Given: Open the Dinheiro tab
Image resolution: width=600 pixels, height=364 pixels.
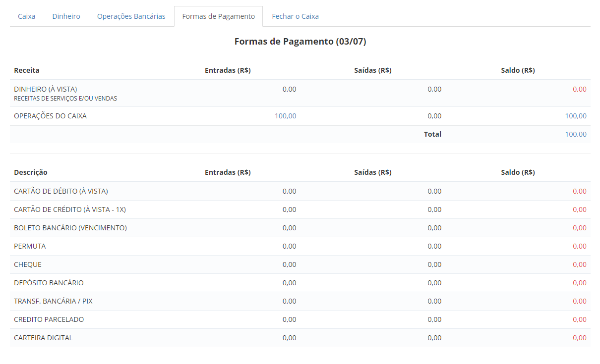Looking at the screenshot, I should [66, 16].
